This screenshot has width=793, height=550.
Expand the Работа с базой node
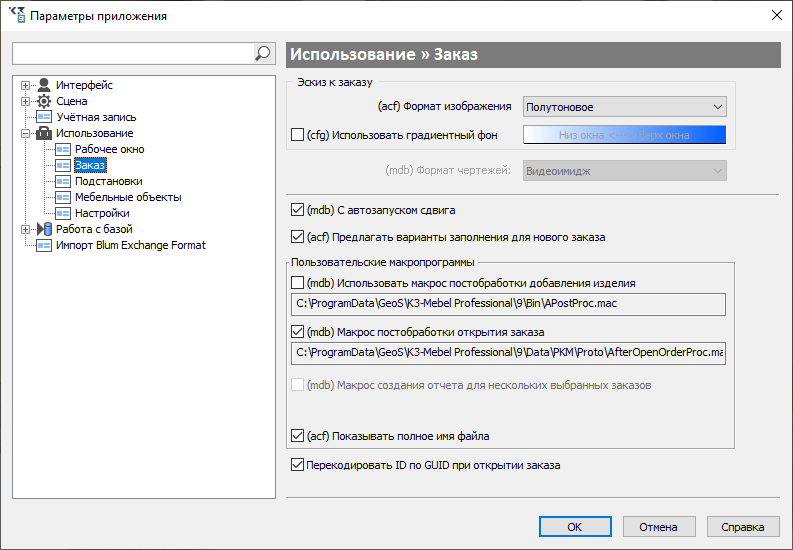(x=25, y=230)
